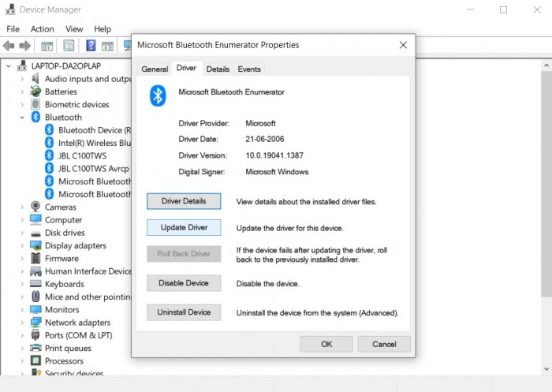Collapse the LAPTOP-DA2OPLAP root node

point(9,66)
